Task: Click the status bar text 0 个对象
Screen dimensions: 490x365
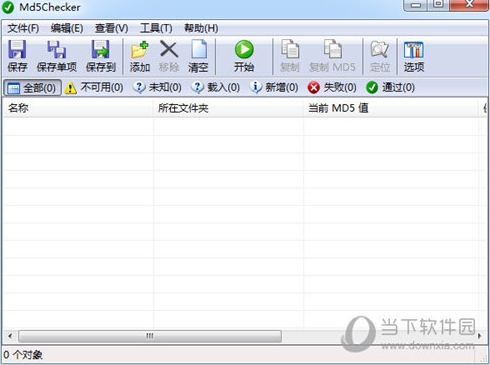Action: tap(23, 355)
